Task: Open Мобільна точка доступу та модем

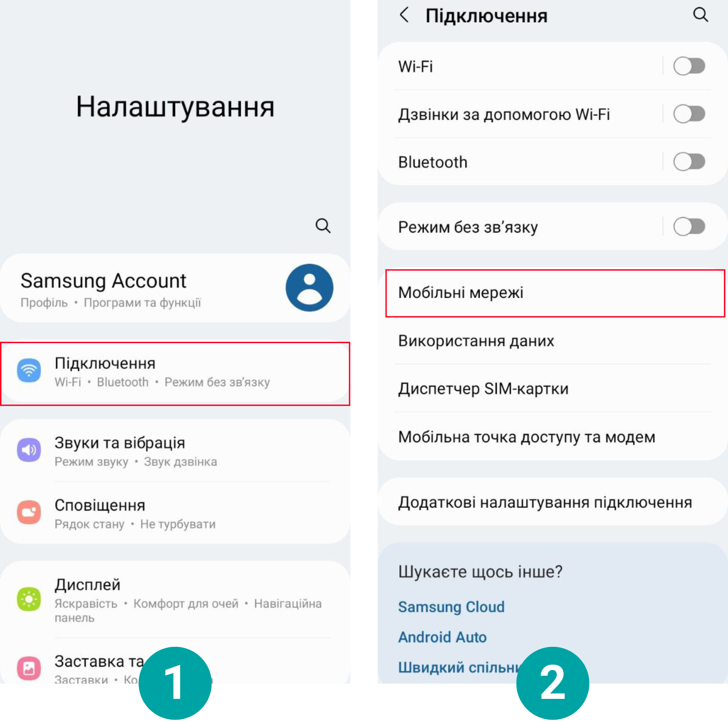Action: [x=553, y=436]
